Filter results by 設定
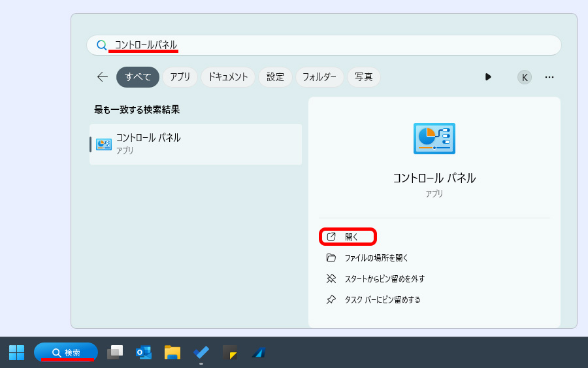Screen dimensions: 588x368 275,77
